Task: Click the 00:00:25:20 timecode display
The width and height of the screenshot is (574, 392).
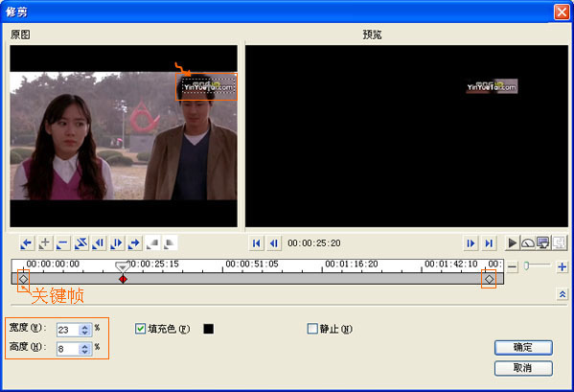Action: pyautogui.click(x=314, y=243)
